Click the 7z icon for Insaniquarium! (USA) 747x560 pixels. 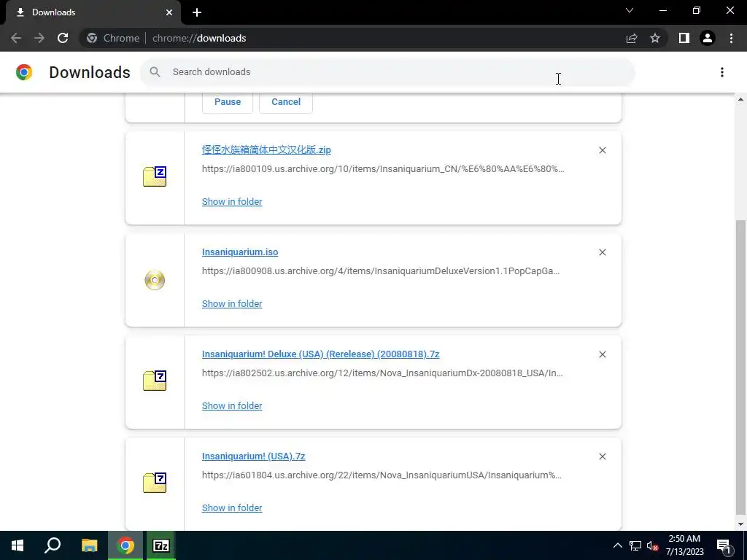155,483
